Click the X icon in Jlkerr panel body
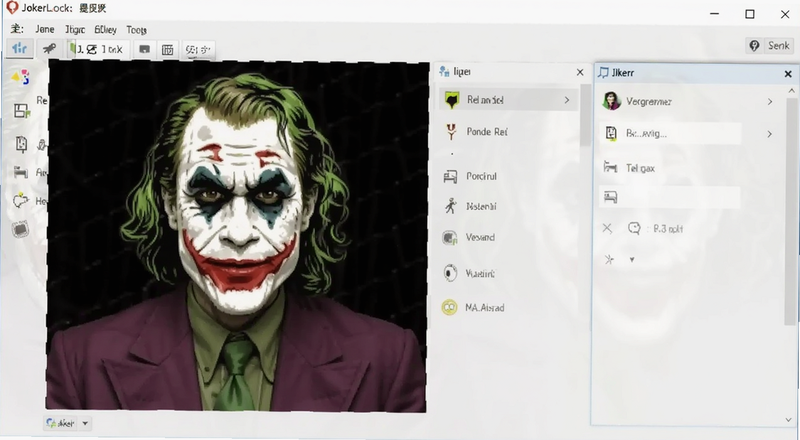Viewport: 800px width, 440px height. pyautogui.click(x=607, y=228)
